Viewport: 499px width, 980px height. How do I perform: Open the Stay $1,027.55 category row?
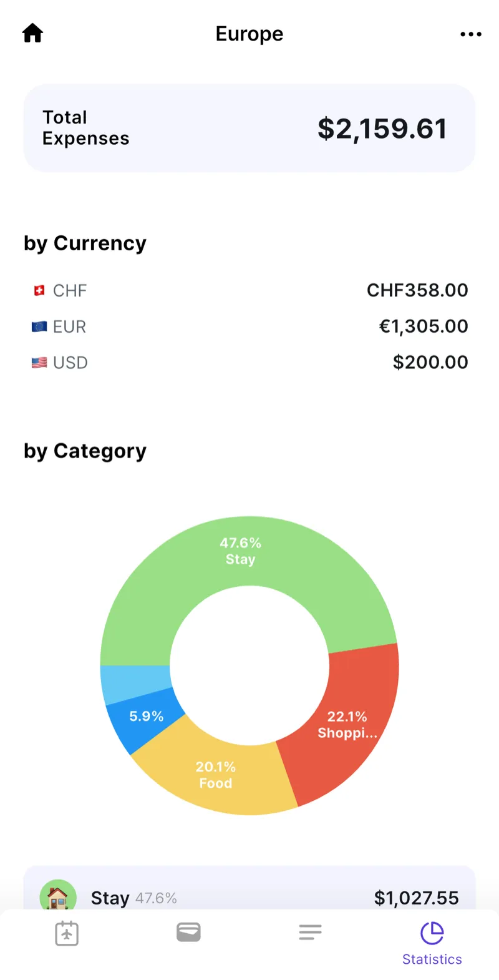point(249,893)
